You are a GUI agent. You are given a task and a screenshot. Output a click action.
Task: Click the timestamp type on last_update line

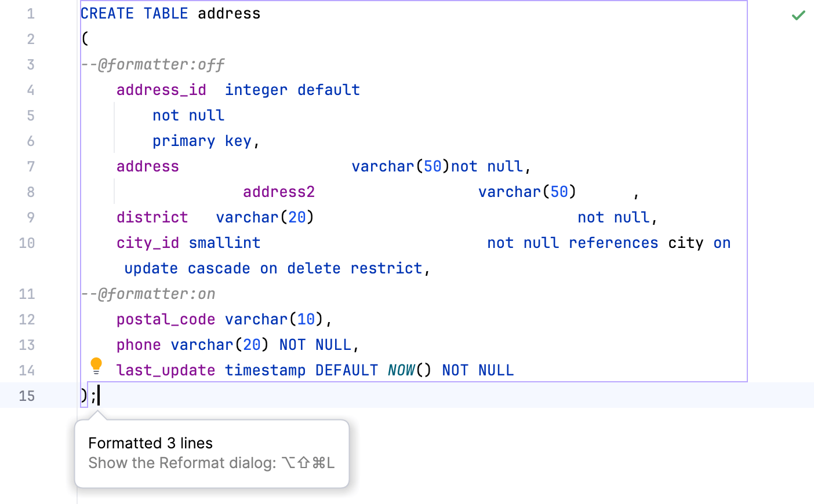point(265,370)
